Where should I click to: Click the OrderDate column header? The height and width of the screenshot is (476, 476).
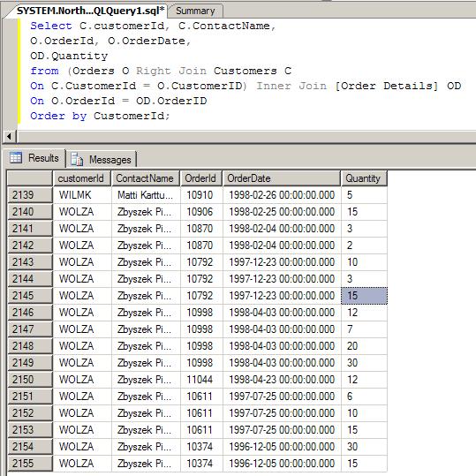282,178
